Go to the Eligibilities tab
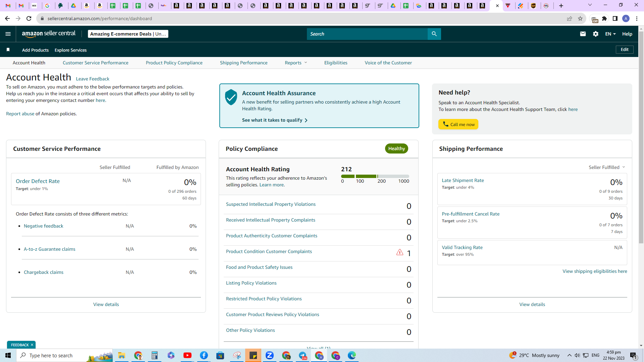Viewport: 644px width, 362px height. (336, 63)
